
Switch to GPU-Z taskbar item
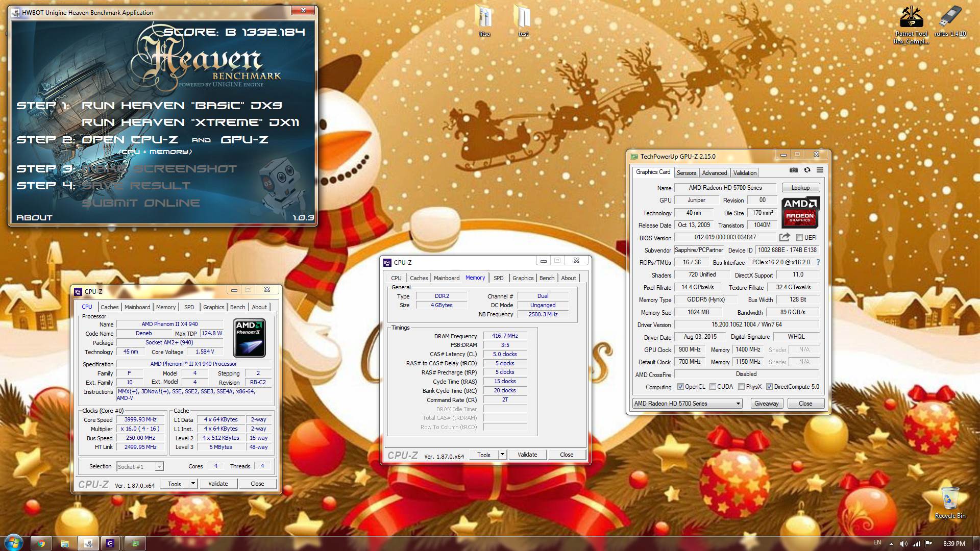click(x=135, y=543)
